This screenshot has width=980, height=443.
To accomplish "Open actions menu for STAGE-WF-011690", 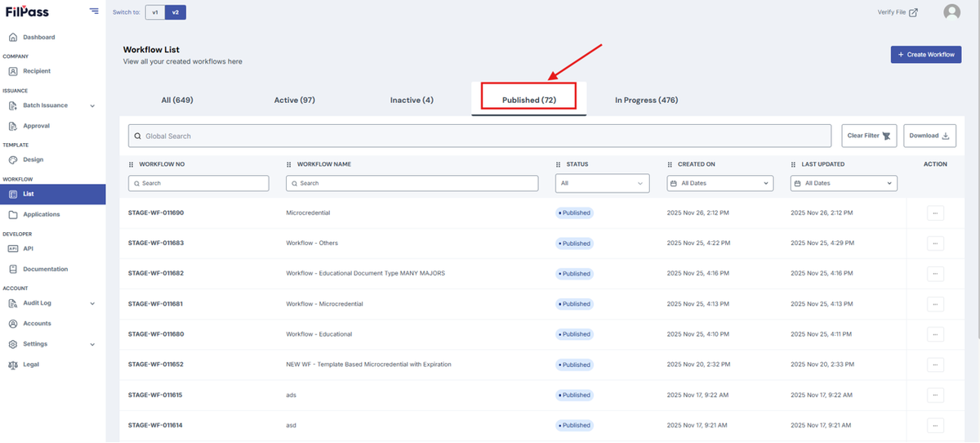I will pos(935,213).
